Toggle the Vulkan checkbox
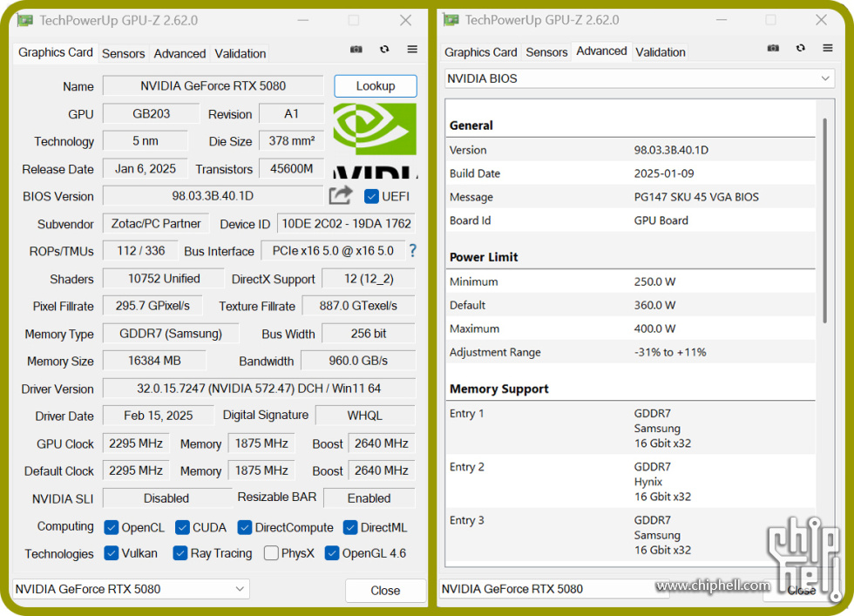The width and height of the screenshot is (854, 616). tap(112, 552)
